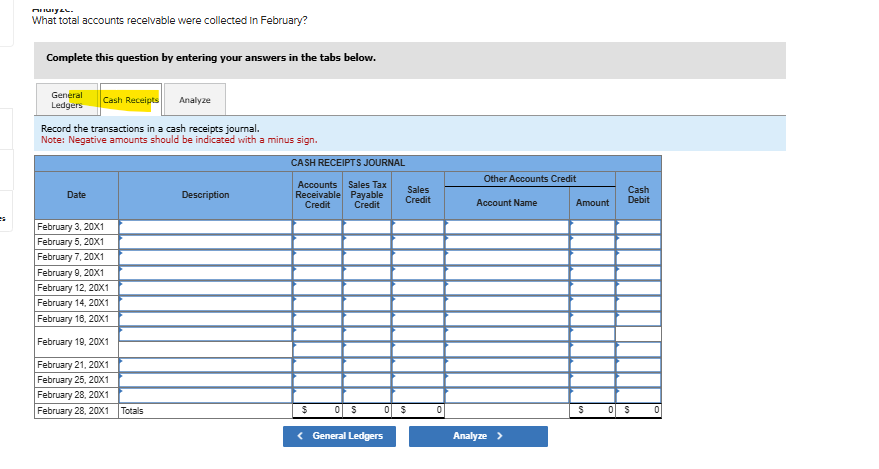This screenshot has width=879, height=469.
Task: Click Sales Tax Payable cell for February 9
Action: tap(367, 273)
